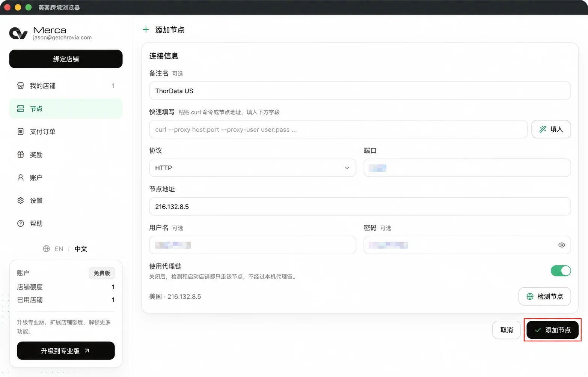Click the 检测节点 button
The image size is (588, 377).
pos(545,297)
